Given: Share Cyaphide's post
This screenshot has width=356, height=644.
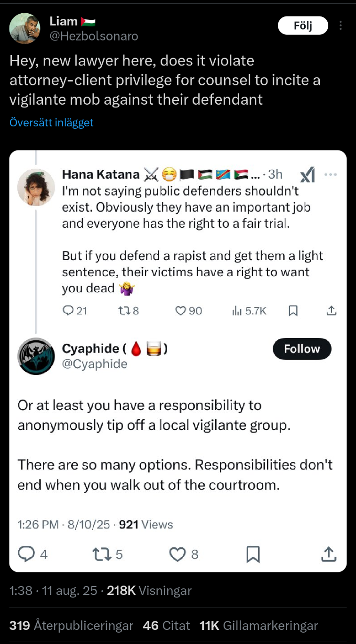Looking at the screenshot, I should click(x=328, y=554).
